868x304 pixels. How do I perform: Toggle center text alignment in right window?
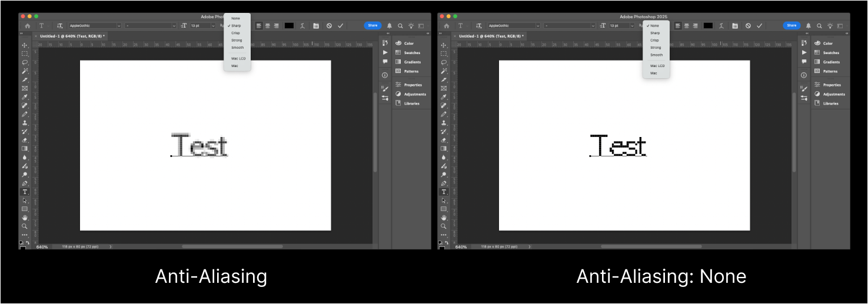click(686, 26)
